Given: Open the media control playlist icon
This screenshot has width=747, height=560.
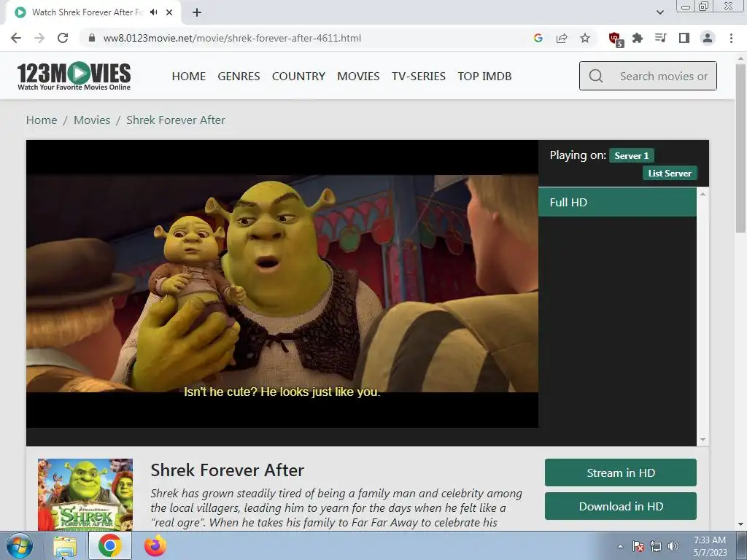Looking at the screenshot, I should click(661, 38).
